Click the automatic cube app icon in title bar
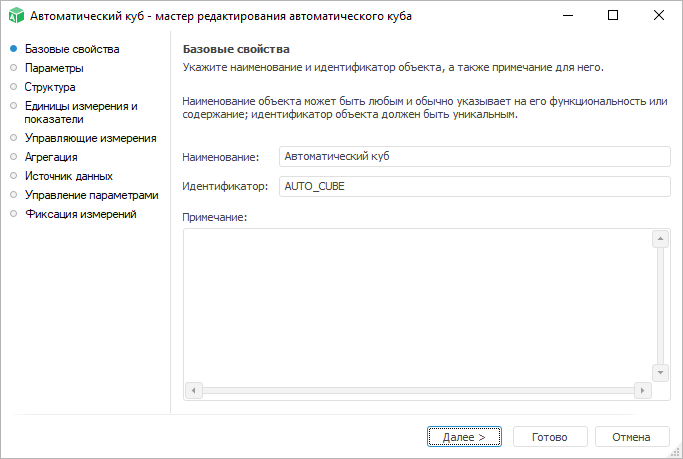Screen dimensions: 683x459 [x=14, y=16]
